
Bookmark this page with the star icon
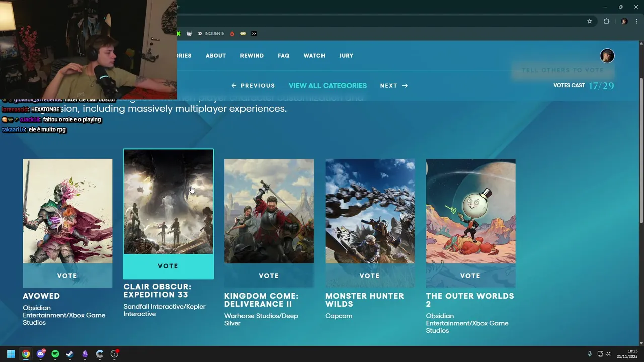coord(590,21)
